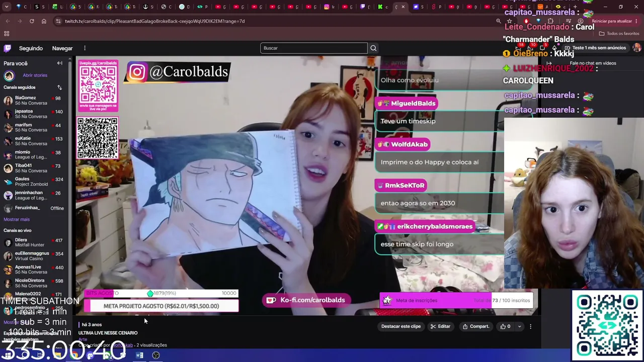Open Abrir stories link
Screen dimensions: 644x362
point(35,75)
